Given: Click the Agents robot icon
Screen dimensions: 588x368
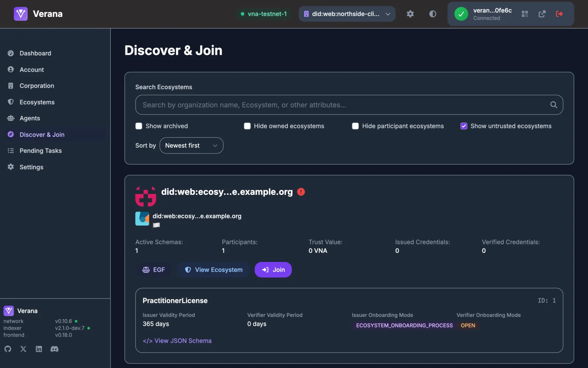Looking at the screenshot, I should click(x=11, y=118).
